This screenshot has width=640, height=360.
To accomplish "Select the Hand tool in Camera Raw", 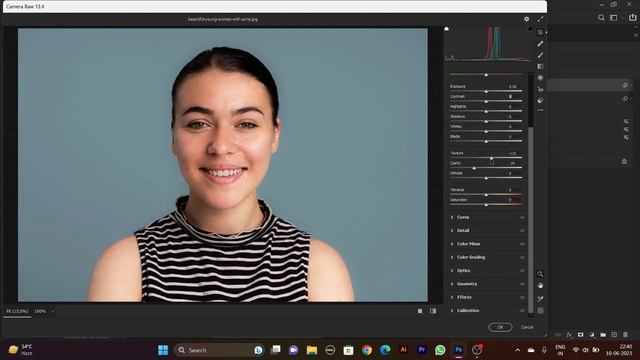I will (540, 285).
